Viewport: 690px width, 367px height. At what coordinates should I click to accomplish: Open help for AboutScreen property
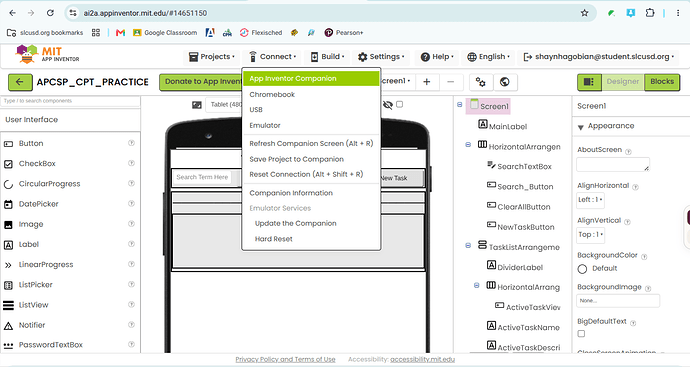[628, 152]
